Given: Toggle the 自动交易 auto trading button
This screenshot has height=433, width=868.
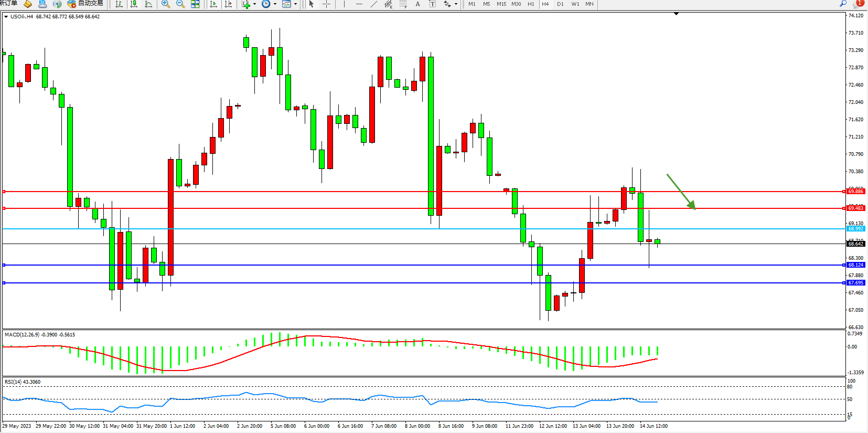Looking at the screenshot, I should click(x=85, y=4).
